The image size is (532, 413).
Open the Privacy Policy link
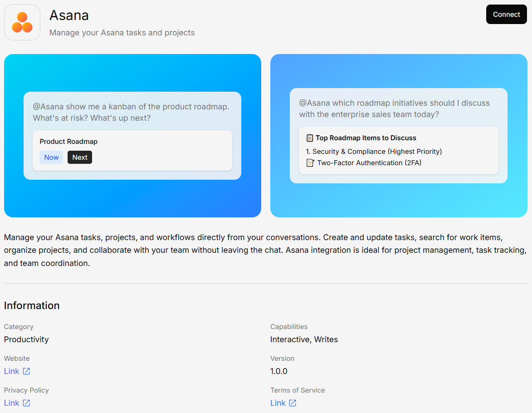12,403
